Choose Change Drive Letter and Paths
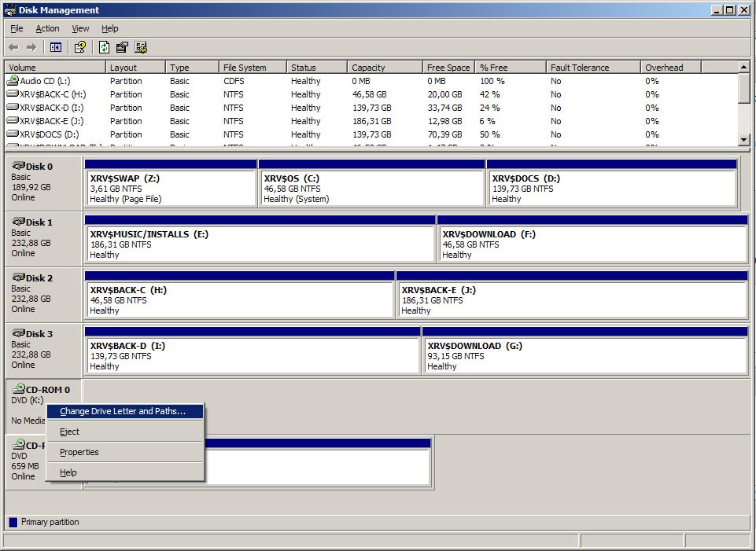The height and width of the screenshot is (551, 756). tap(123, 411)
